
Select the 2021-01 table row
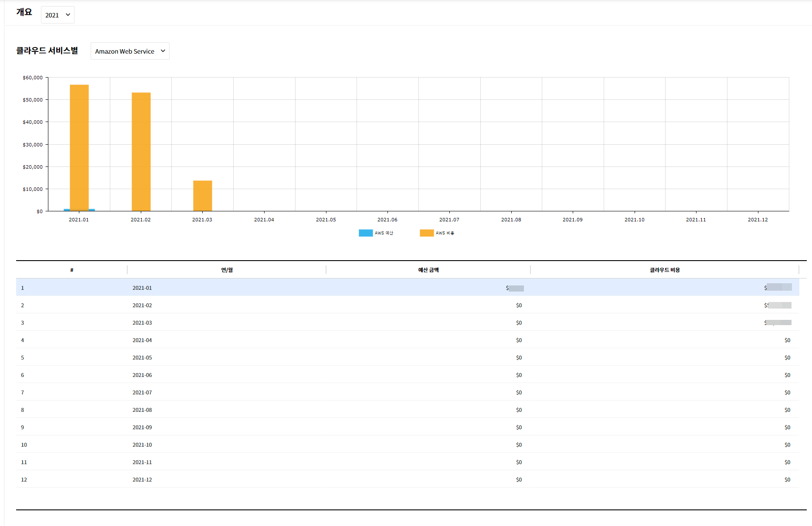(x=142, y=288)
